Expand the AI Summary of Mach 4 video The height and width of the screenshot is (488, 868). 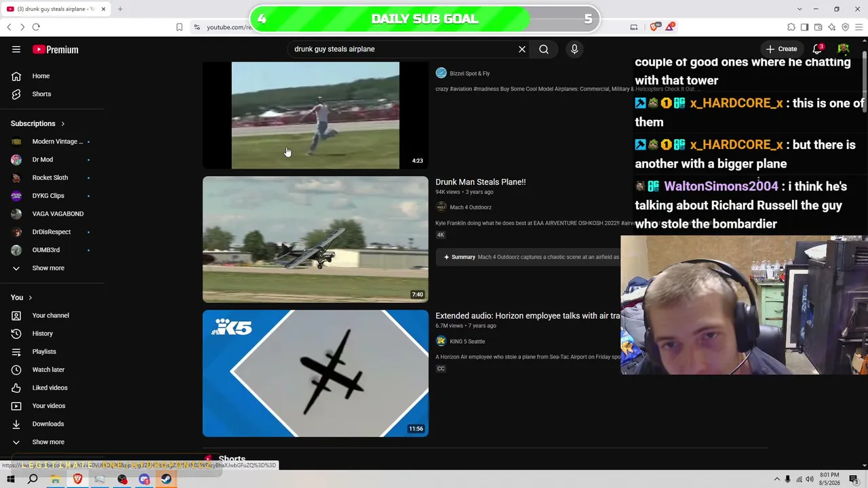(x=529, y=257)
